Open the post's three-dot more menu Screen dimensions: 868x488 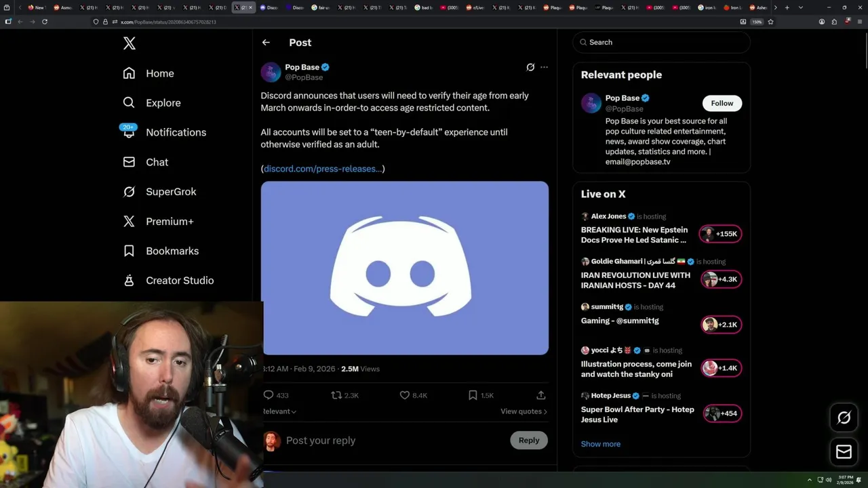(544, 67)
